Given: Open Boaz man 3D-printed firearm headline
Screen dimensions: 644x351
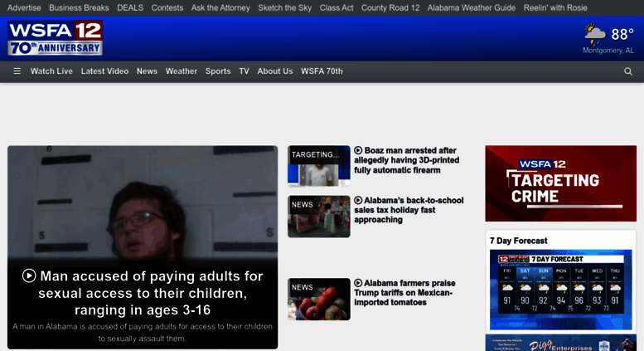Looking at the screenshot, I should (x=407, y=160).
